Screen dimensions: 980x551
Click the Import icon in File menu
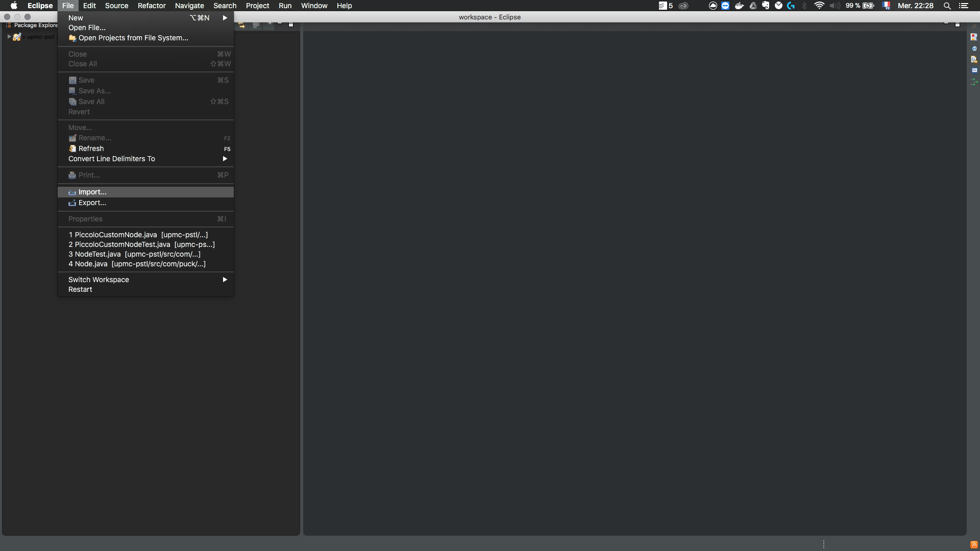pos(72,192)
